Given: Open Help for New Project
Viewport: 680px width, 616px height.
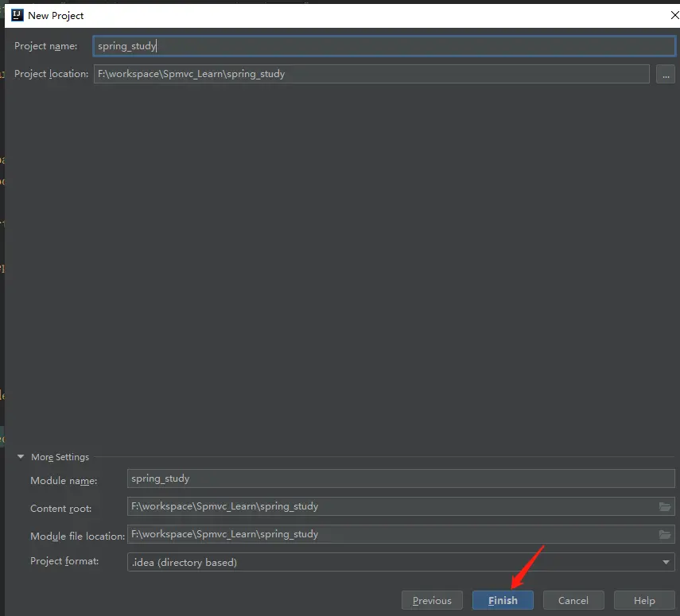Looking at the screenshot, I should (644, 600).
